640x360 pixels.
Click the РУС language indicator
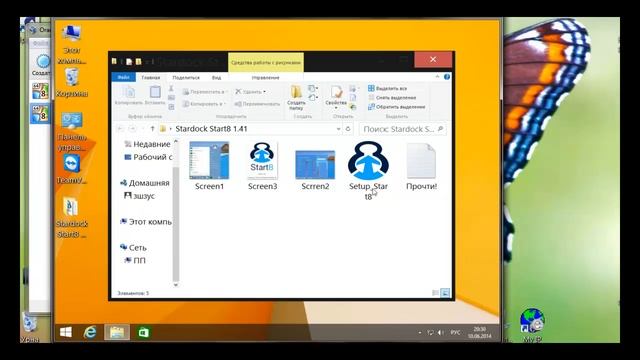(x=456, y=333)
